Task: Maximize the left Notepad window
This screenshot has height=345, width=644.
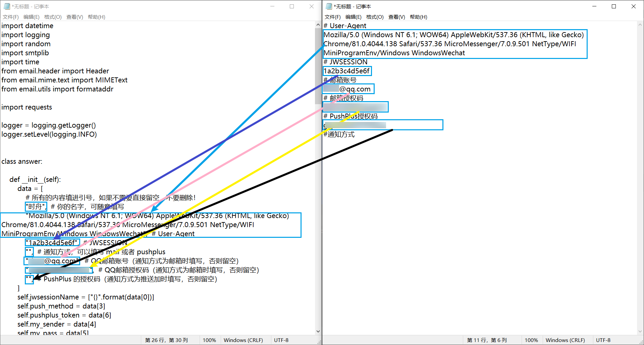Action: click(292, 6)
